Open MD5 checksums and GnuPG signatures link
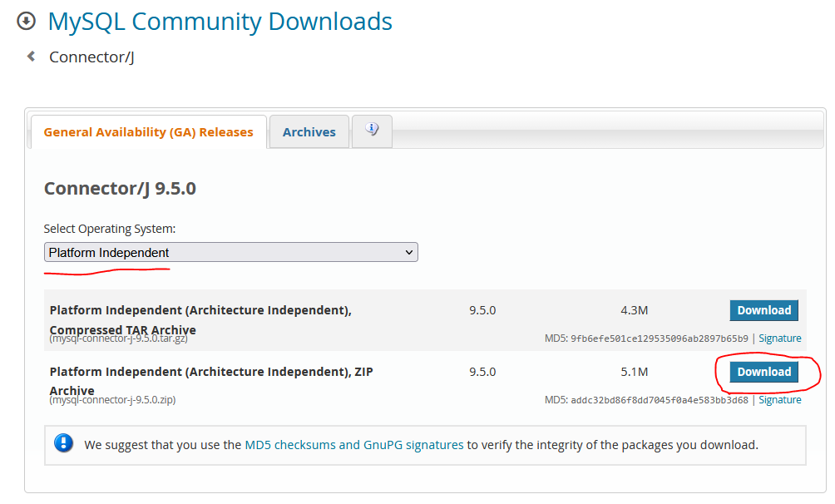835x504 pixels. 353,445
